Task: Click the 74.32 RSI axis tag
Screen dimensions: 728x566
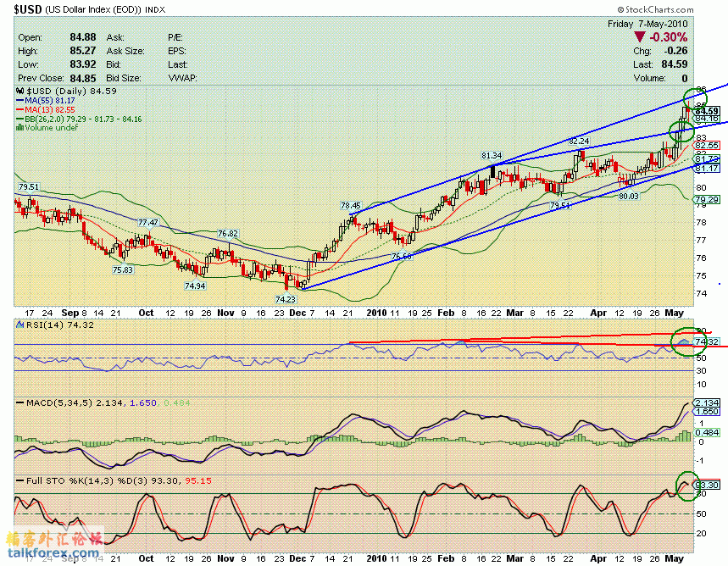Action: (x=707, y=341)
